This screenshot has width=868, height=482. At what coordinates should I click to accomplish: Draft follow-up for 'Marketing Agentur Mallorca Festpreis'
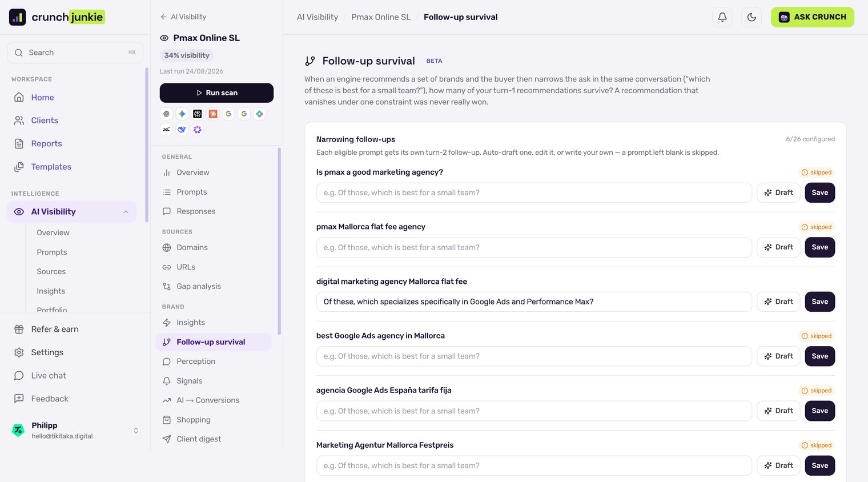tap(778, 465)
